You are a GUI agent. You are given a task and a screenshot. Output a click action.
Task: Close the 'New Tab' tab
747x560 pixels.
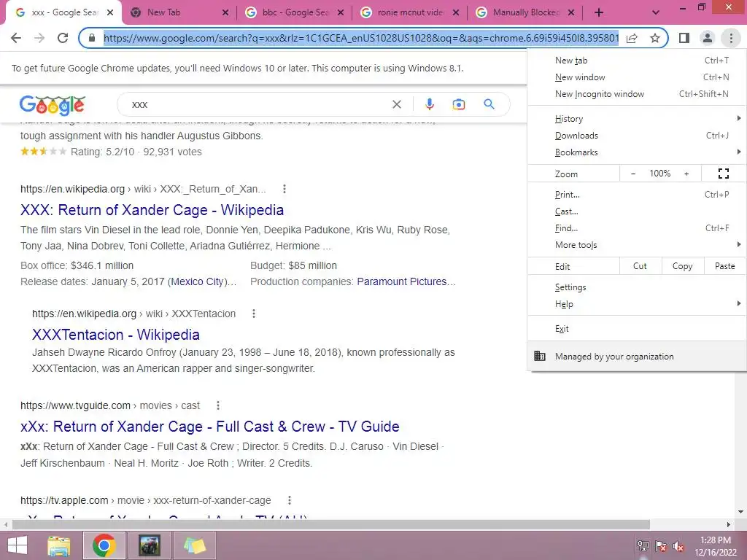225,13
